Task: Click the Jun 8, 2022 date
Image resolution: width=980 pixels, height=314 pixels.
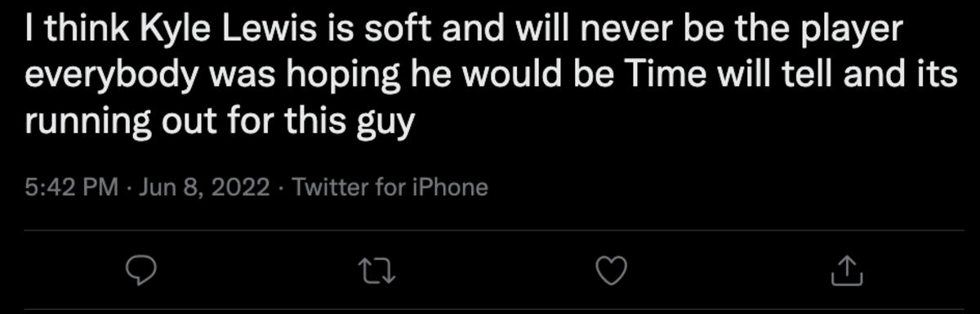Action: (204, 188)
